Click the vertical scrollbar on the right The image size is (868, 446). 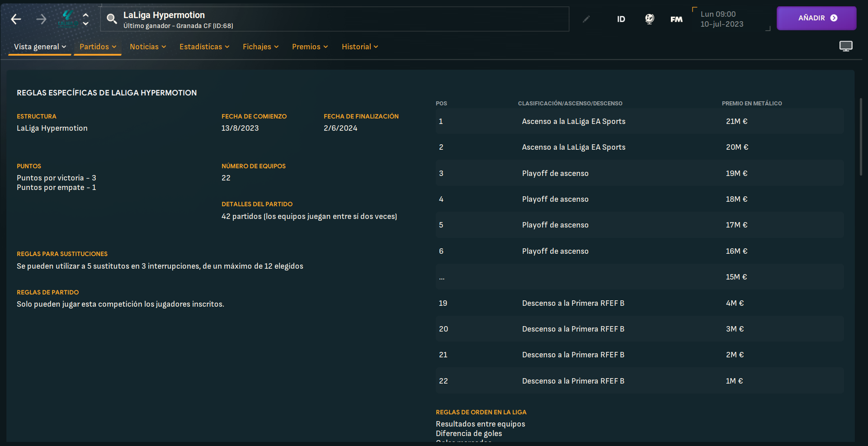point(861,137)
